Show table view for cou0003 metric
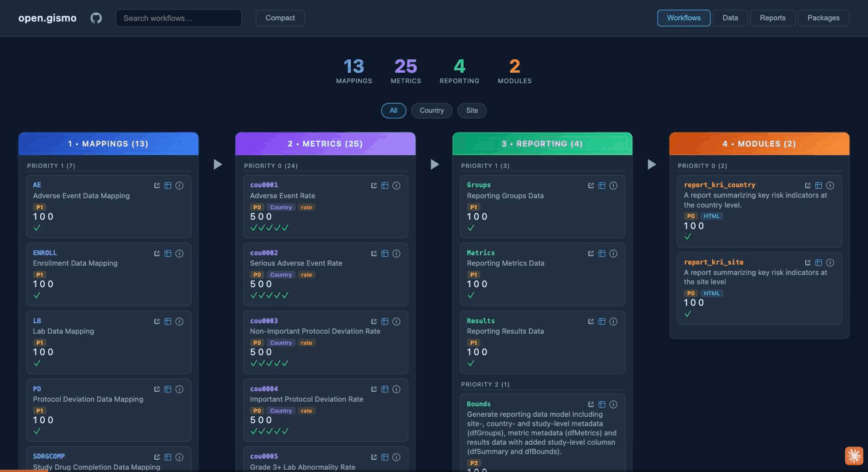Image resolution: width=868 pixels, height=472 pixels. (385, 321)
